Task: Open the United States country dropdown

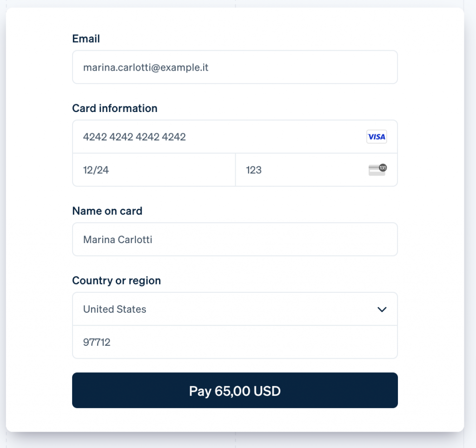Action: 235,309
